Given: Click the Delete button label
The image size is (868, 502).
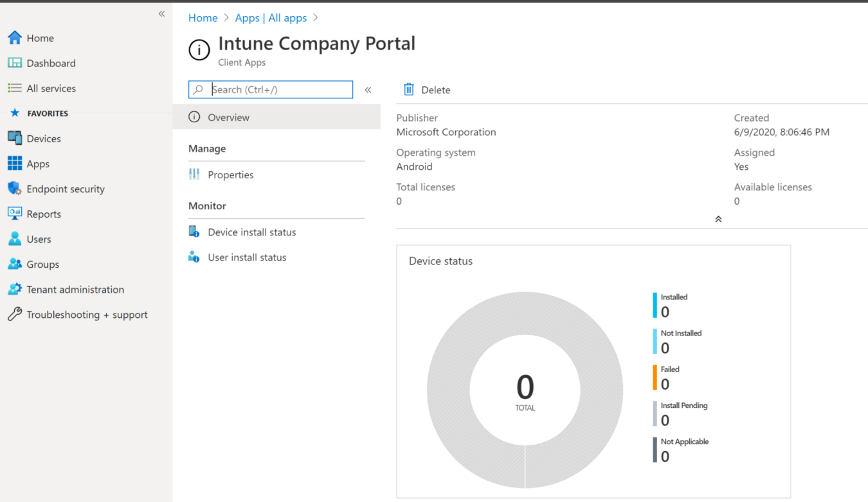Looking at the screenshot, I should tap(436, 90).
